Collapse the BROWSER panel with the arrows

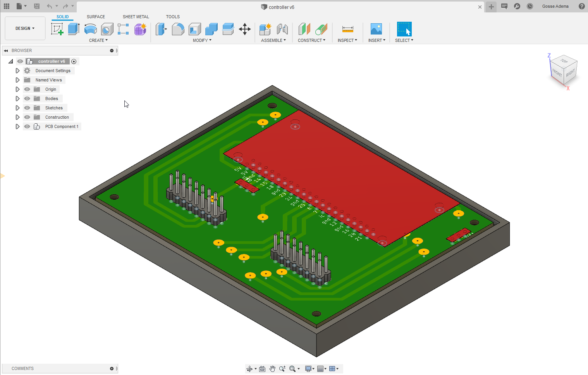click(x=6, y=50)
